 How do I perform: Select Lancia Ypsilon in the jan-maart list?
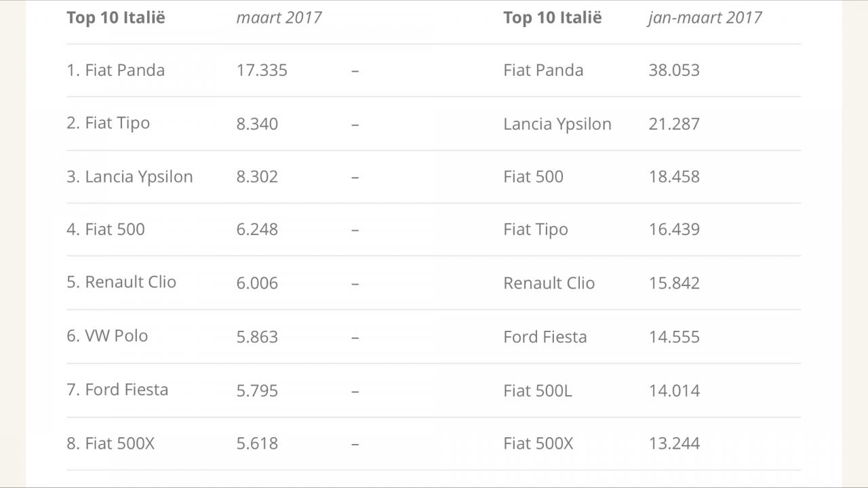[x=557, y=124]
